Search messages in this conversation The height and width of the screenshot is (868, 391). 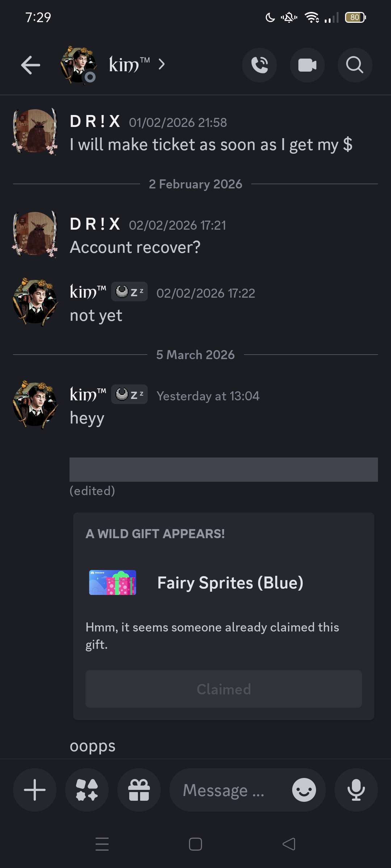[x=355, y=65]
